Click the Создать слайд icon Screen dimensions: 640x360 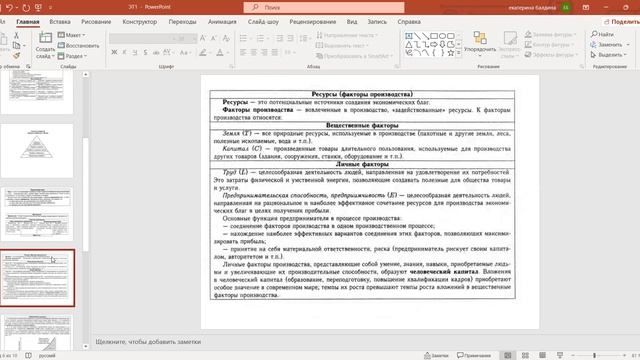point(45,38)
